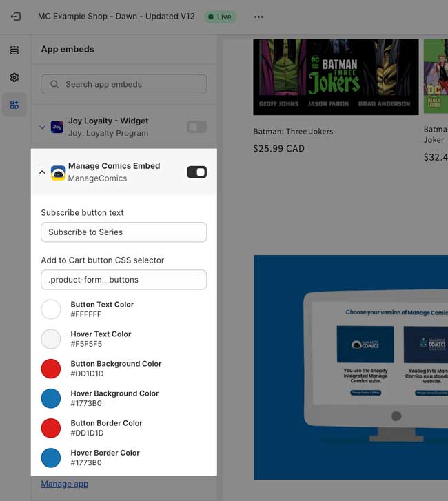Click the Joy Loyalty app icon
Image resolution: width=448 pixels, height=501 pixels.
pos(57,127)
